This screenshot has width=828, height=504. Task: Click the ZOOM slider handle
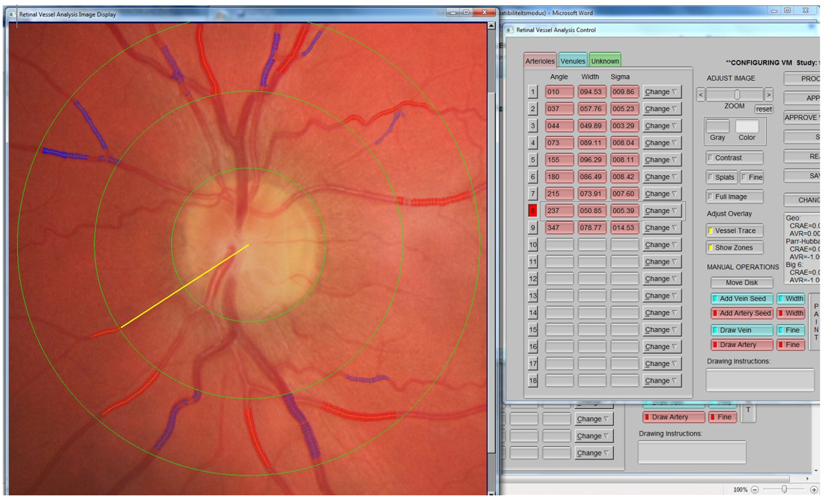(737, 94)
